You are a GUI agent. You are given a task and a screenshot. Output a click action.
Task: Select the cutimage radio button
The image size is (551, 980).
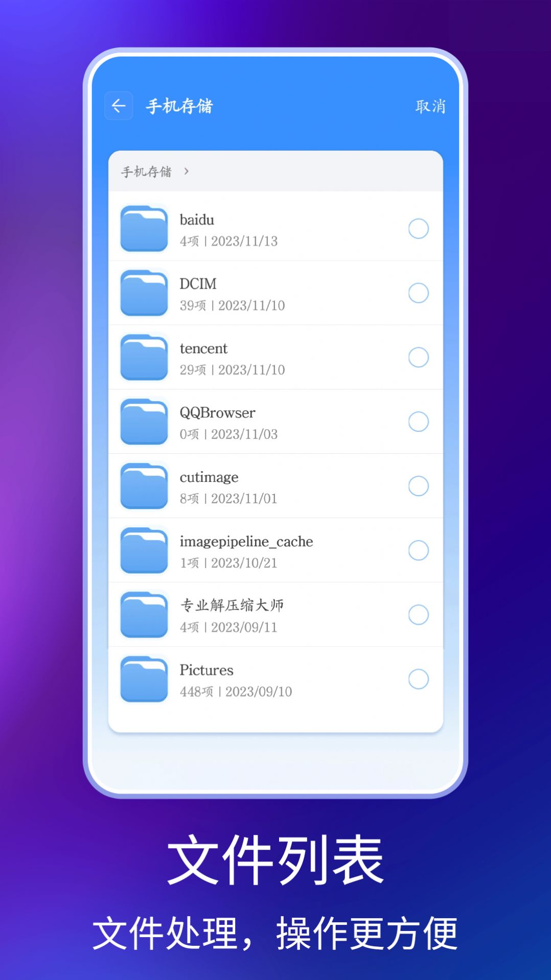(418, 486)
